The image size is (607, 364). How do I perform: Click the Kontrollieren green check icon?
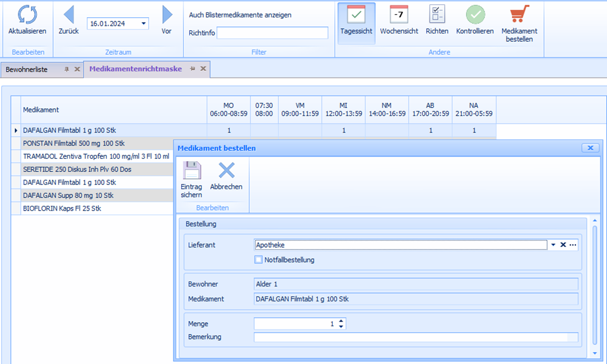click(x=475, y=15)
